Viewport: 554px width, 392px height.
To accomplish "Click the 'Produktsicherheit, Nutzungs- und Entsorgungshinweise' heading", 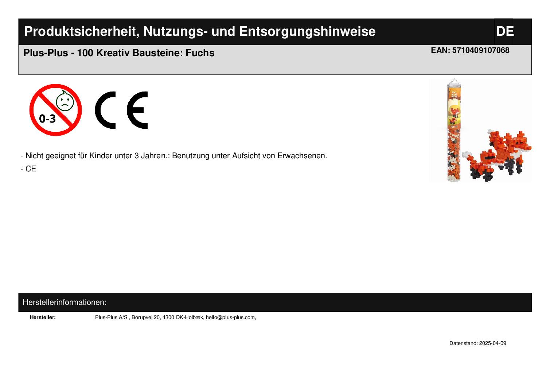I will (x=200, y=32).
